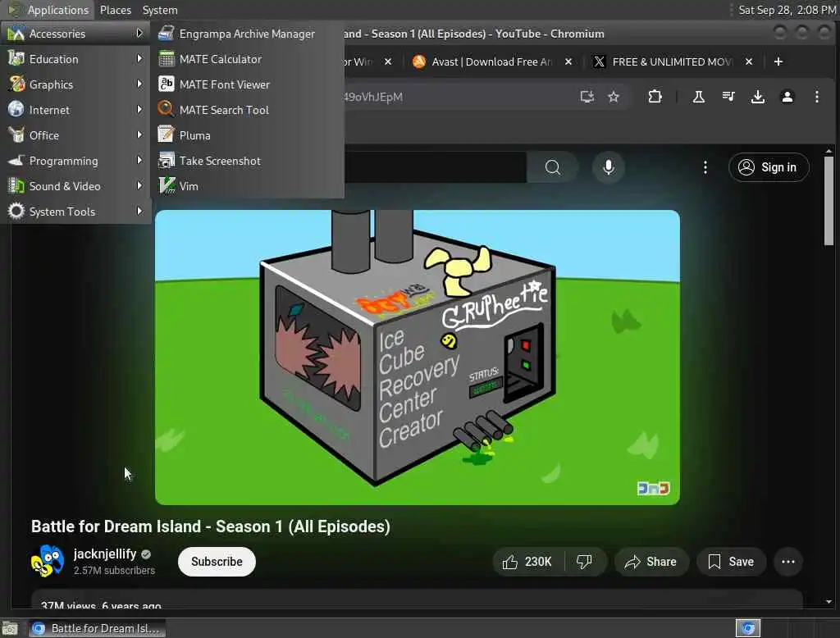The image size is (840, 638).
Task: Like the video with 230K likes
Action: point(527,562)
